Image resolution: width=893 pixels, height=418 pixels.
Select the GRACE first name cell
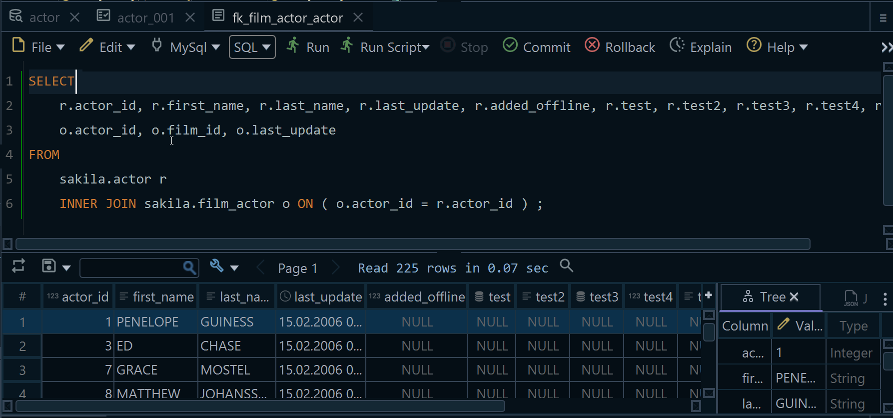pos(155,370)
